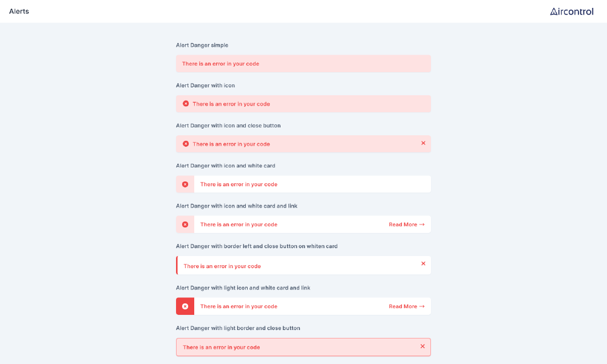The width and height of the screenshot is (607, 364).
Task: Click the error icon beside the close button alert
Action: pos(186,144)
